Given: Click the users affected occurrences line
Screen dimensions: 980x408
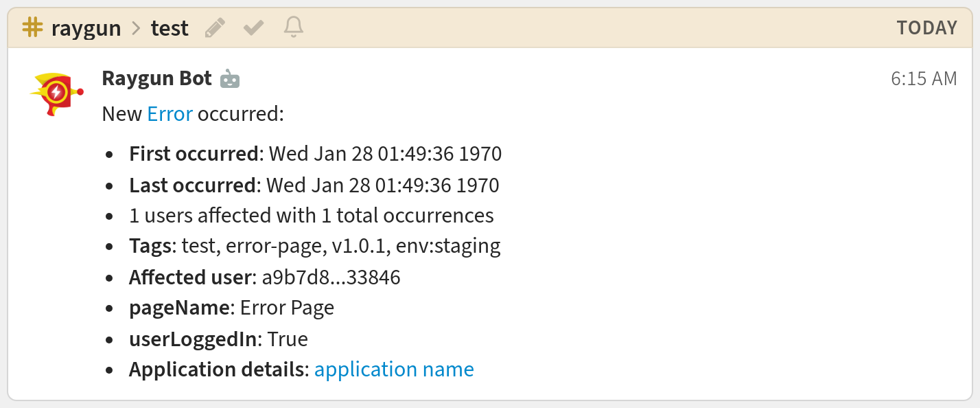Looking at the screenshot, I should click(311, 216).
